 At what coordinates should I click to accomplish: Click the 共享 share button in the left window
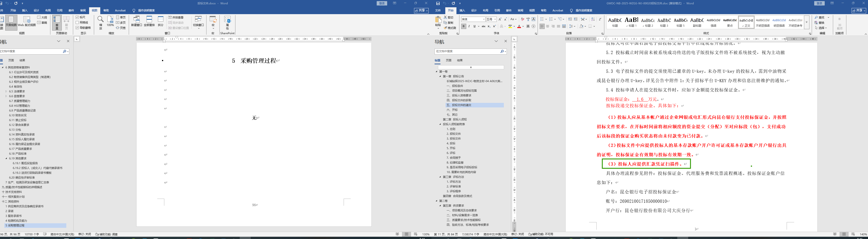[421, 10]
